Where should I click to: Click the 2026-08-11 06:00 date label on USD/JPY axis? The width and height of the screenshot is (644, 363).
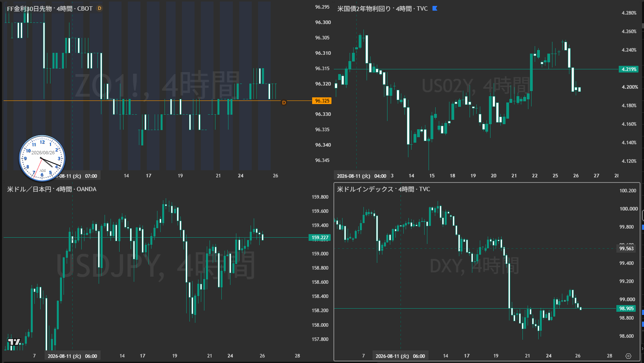[72, 356]
